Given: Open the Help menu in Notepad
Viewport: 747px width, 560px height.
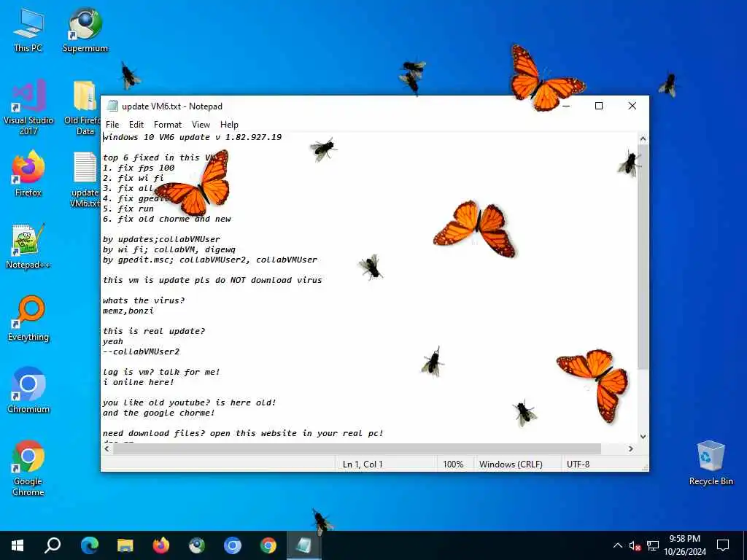Looking at the screenshot, I should (229, 124).
